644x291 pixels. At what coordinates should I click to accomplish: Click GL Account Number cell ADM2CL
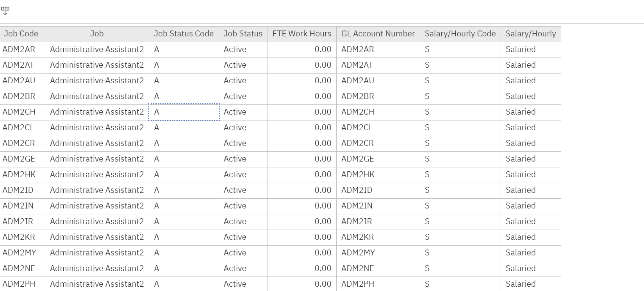click(378, 128)
